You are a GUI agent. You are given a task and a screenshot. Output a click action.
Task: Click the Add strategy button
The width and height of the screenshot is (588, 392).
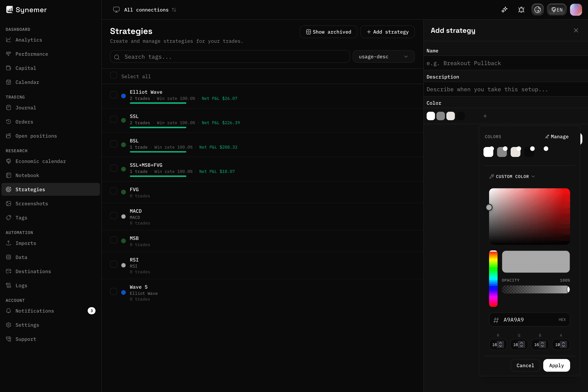pyautogui.click(x=388, y=32)
